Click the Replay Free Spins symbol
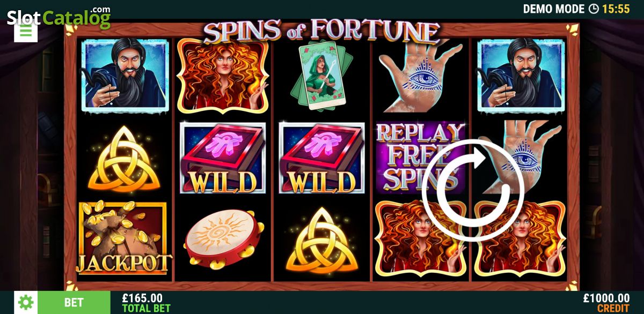The image size is (644, 314). click(x=421, y=158)
